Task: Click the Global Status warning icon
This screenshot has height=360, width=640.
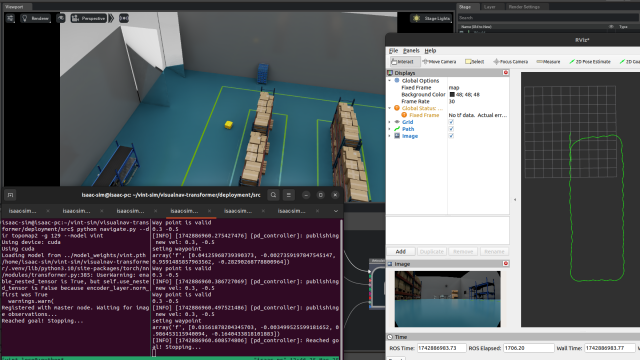Action: coord(397,108)
